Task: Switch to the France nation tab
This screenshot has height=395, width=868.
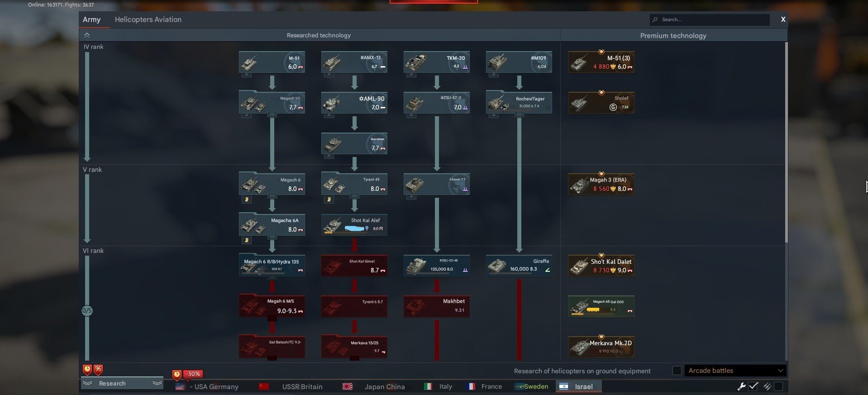Action: [484, 386]
